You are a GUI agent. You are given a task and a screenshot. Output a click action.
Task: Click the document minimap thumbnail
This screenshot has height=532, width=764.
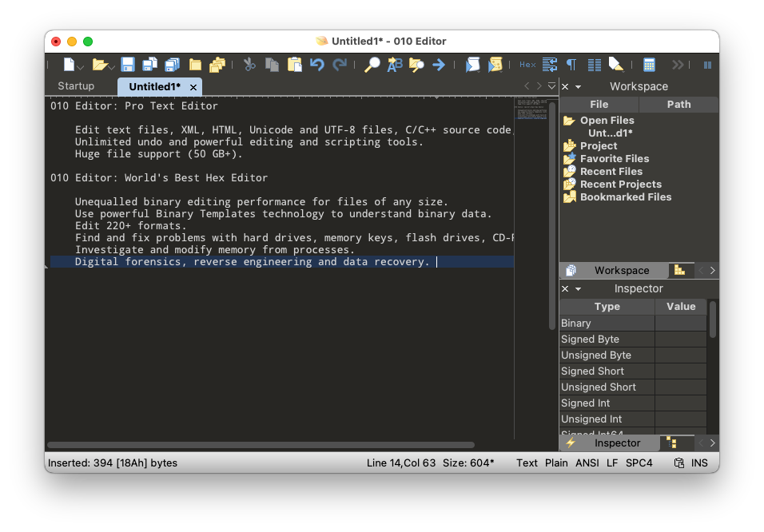[531, 109]
